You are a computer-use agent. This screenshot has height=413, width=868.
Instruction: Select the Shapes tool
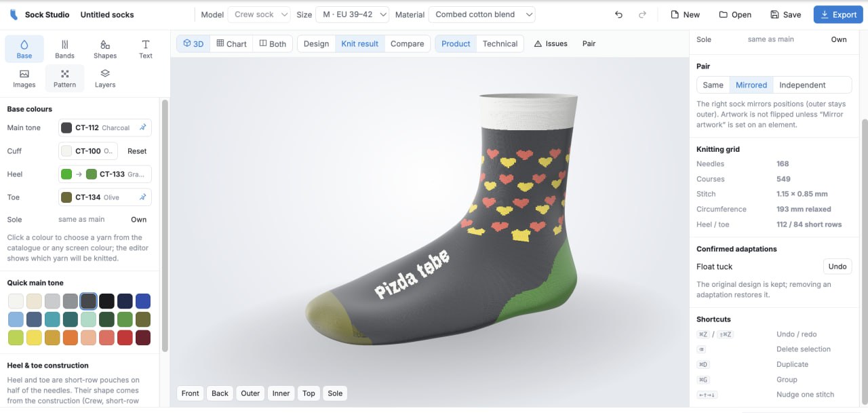click(x=105, y=49)
